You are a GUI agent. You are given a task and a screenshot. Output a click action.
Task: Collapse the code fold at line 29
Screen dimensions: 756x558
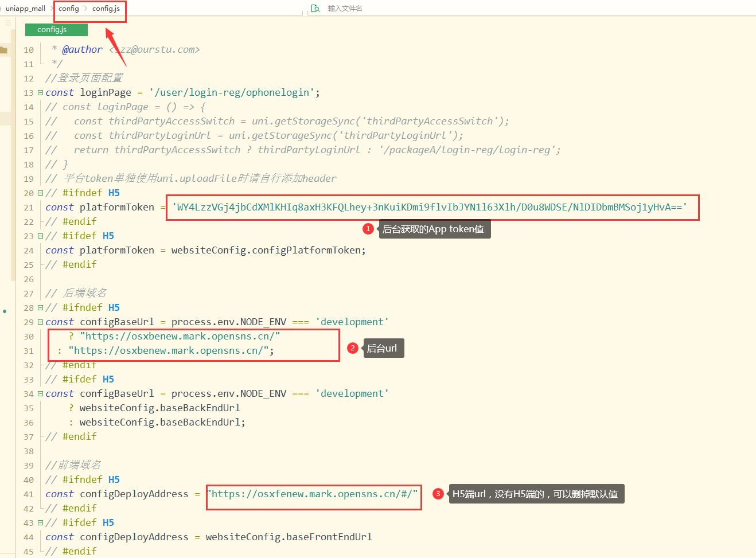[40, 322]
